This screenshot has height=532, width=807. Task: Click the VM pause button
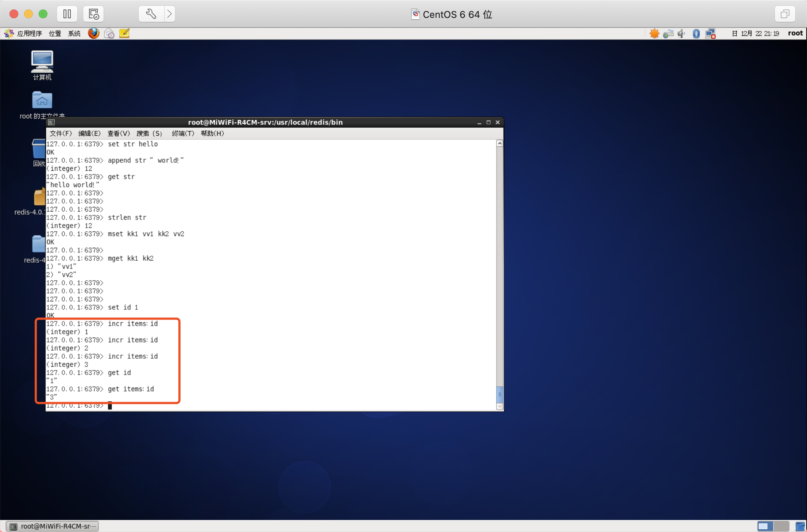[67, 14]
